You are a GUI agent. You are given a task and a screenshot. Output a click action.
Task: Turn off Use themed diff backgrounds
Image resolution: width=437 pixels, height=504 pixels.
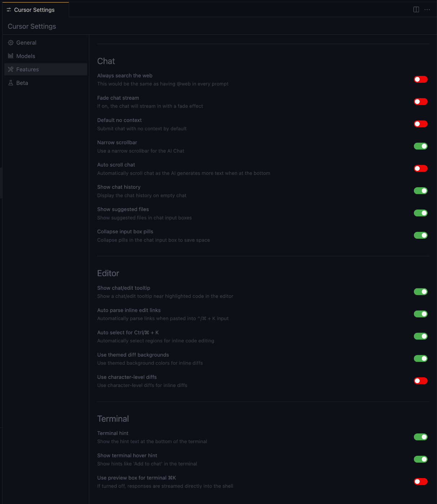420,359
